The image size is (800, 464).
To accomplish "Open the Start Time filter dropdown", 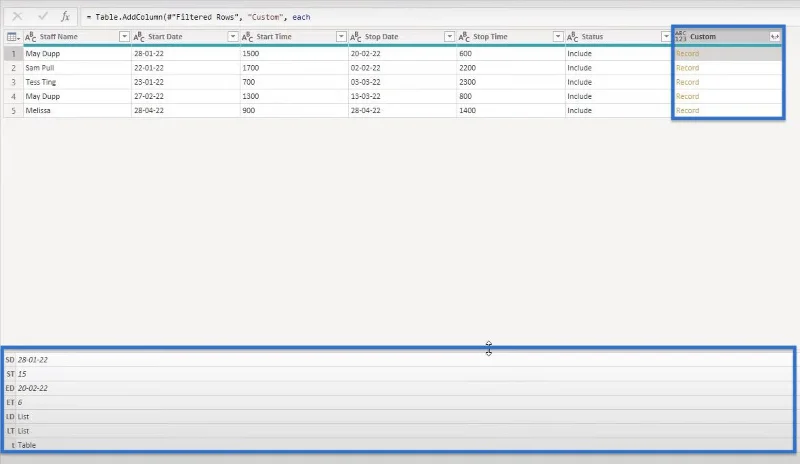I will click(341, 36).
